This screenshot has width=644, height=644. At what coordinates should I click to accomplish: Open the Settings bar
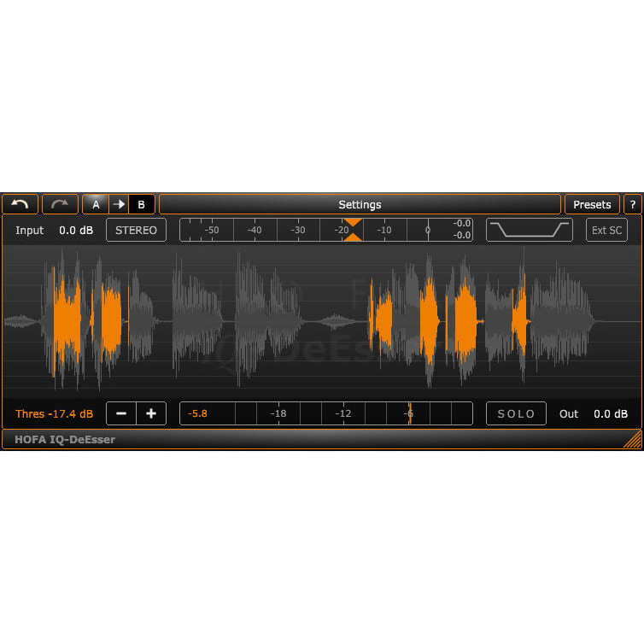pos(360,204)
